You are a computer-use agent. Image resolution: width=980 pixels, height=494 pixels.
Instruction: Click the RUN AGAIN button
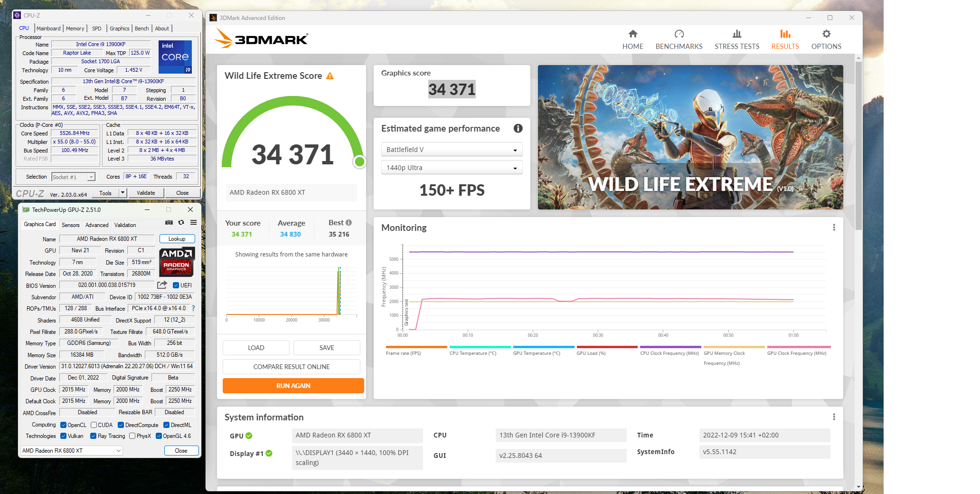point(293,386)
